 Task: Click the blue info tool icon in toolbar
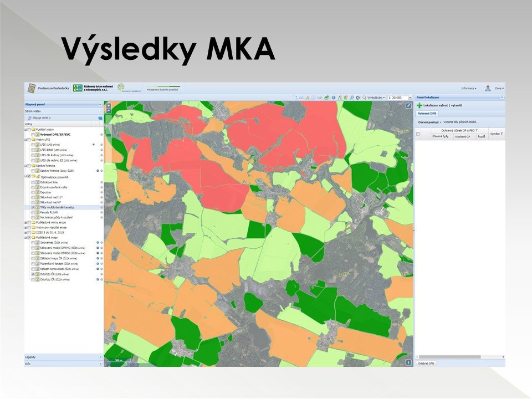pos(333,98)
